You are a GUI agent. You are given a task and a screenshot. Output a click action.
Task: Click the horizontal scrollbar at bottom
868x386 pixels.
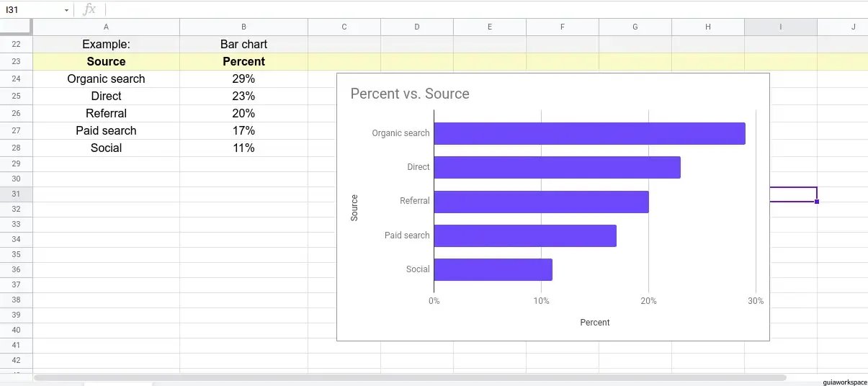409,377
